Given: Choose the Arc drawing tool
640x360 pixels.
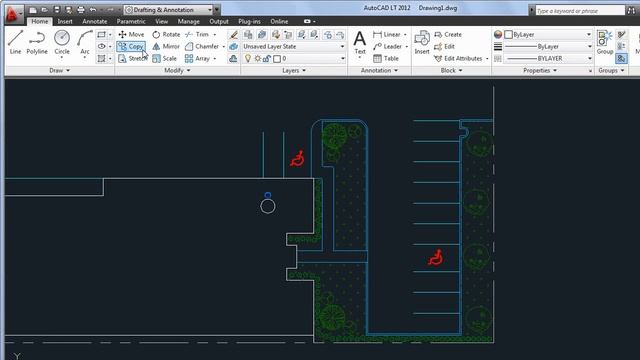Looking at the screenshot, I should point(84,42).
